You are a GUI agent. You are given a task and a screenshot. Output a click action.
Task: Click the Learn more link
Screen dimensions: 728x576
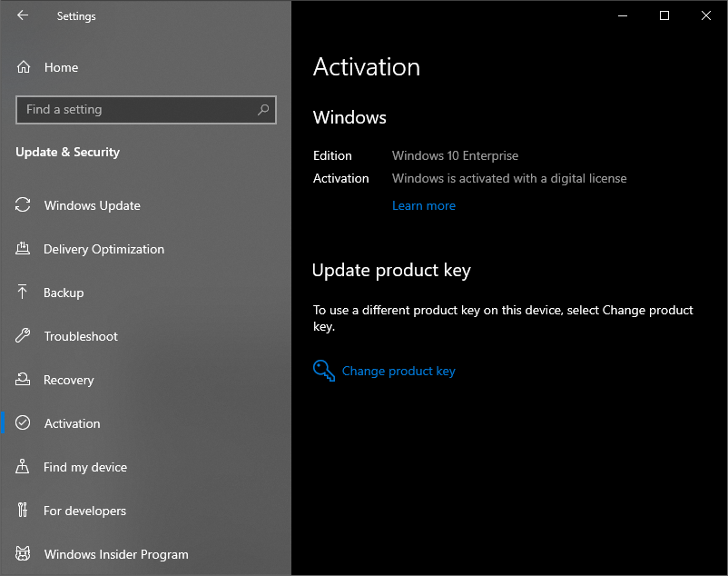[423, 206]
